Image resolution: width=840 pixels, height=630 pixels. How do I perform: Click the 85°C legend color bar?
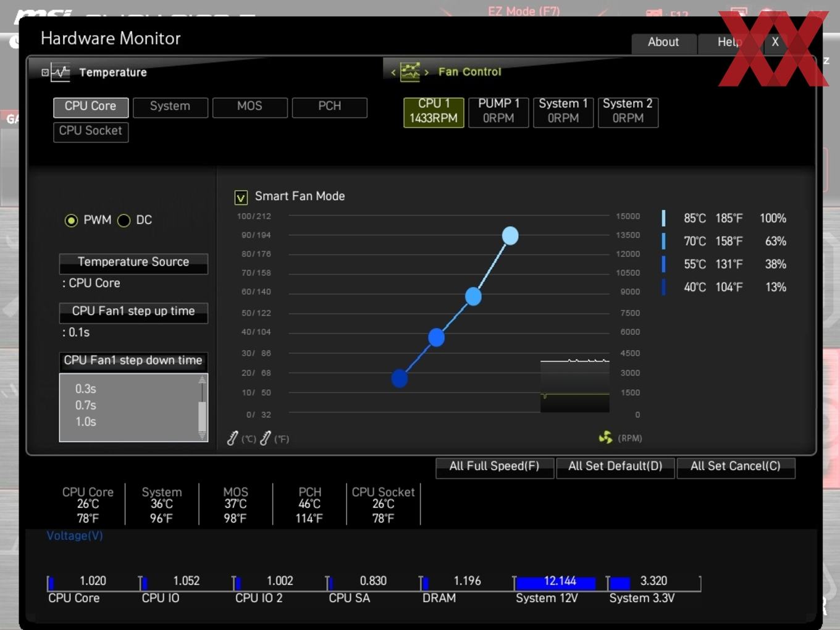663,218
